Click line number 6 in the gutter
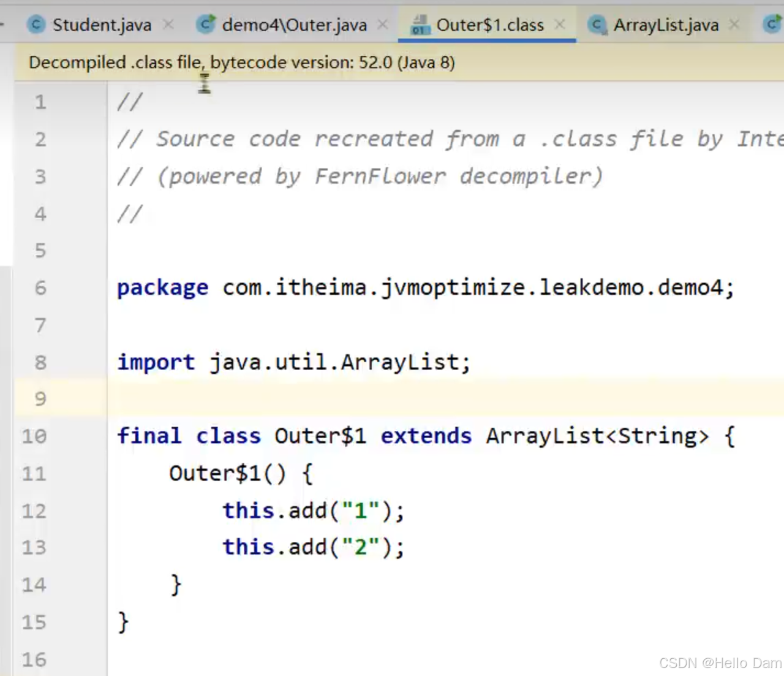784x676 pixels. (40, 287)
